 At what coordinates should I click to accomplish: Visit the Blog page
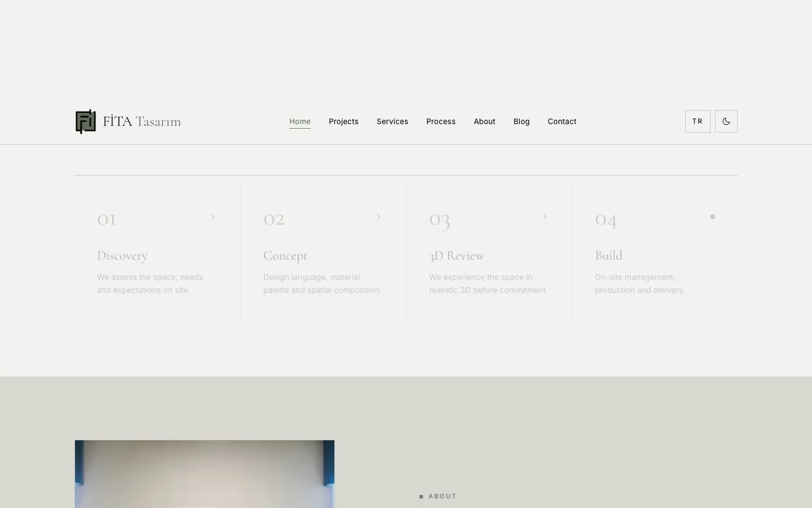pyautogui.click(x=522, y=121)
